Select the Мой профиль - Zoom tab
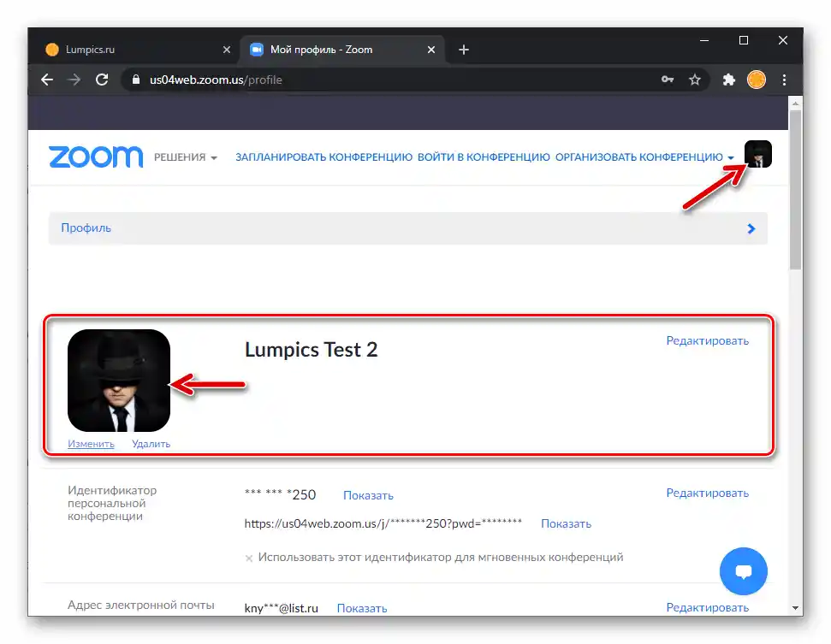The image size is (831, 644). pyautogui.click(x=342, y=50)
